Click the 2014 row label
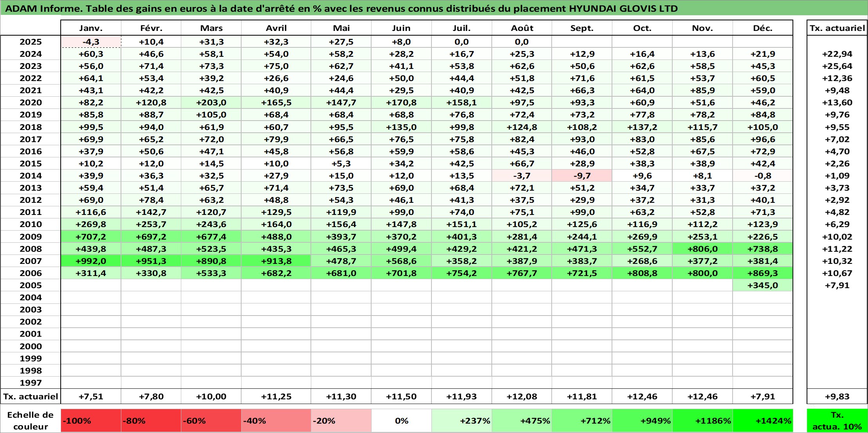Viewport: 868px width, 433px height. (31, 176)
